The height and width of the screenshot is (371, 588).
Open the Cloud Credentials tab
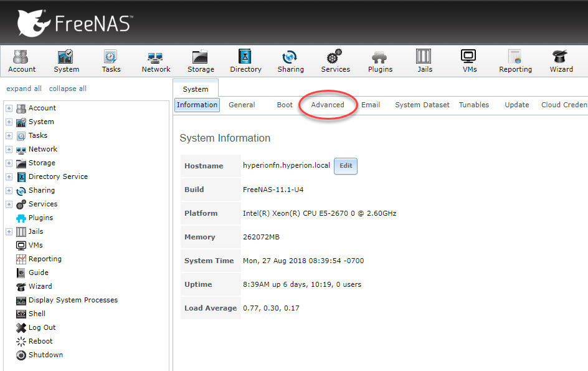click(x=564, y=105)
